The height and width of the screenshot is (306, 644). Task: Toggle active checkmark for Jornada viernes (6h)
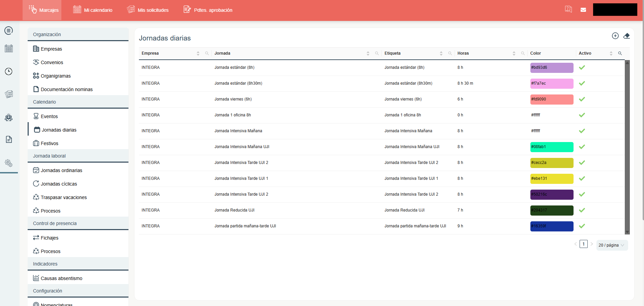point(582,99)
